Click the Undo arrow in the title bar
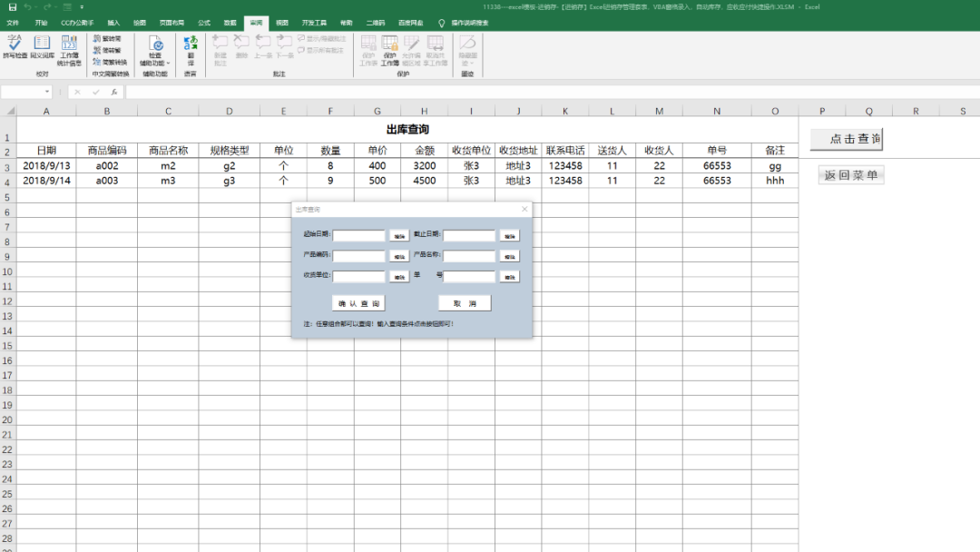The height and width of the screenshot is (552, 980). [27, 7]
